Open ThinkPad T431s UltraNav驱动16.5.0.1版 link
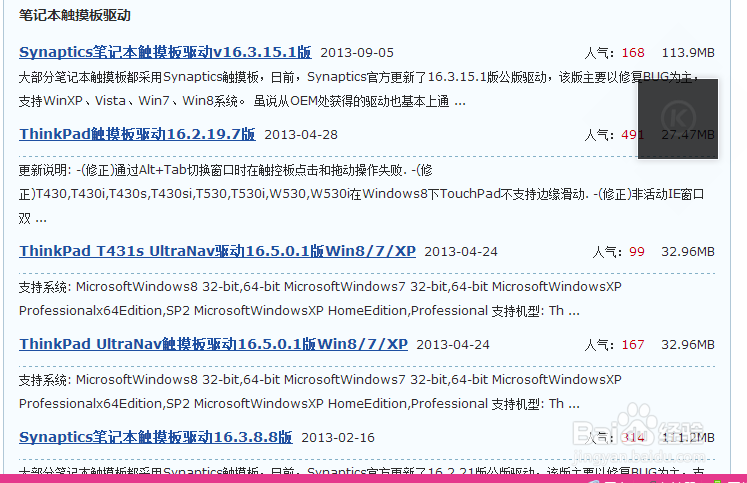The image size is (747, 483). 217,251
